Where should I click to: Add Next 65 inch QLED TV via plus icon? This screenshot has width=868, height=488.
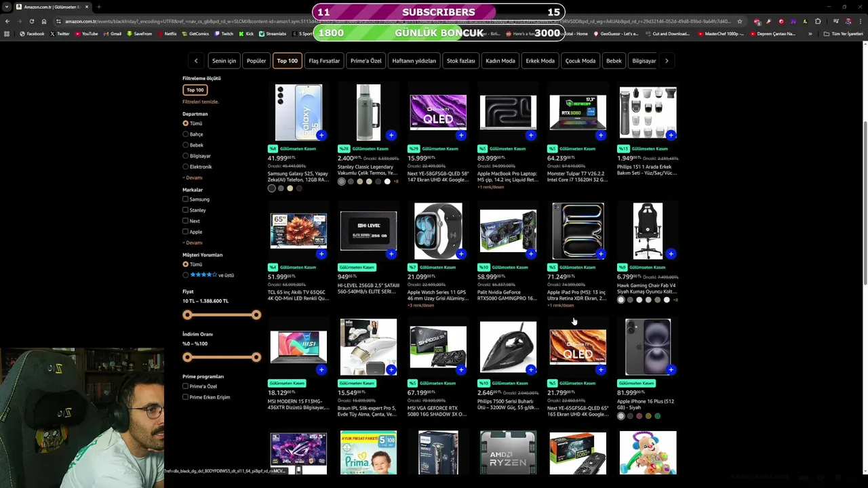point(601,369)
